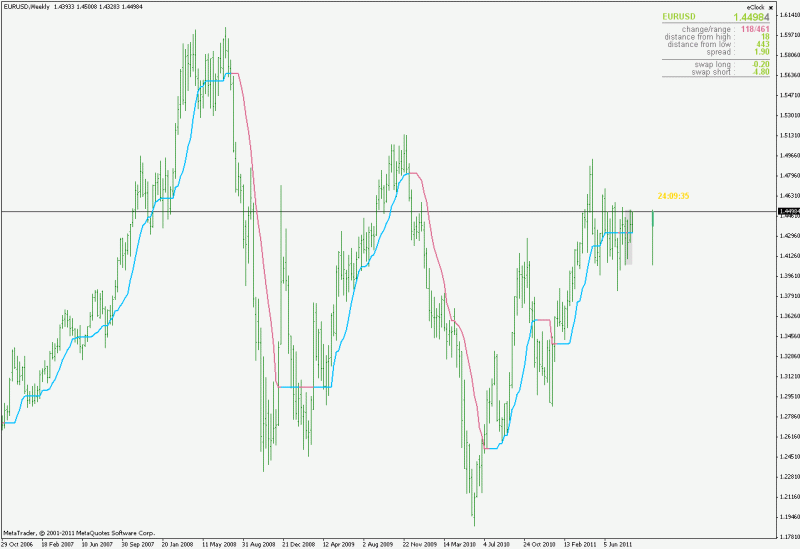Click the 30 Sep 2007 date label
Screen dimensions: 800x549
pos(138,544)
